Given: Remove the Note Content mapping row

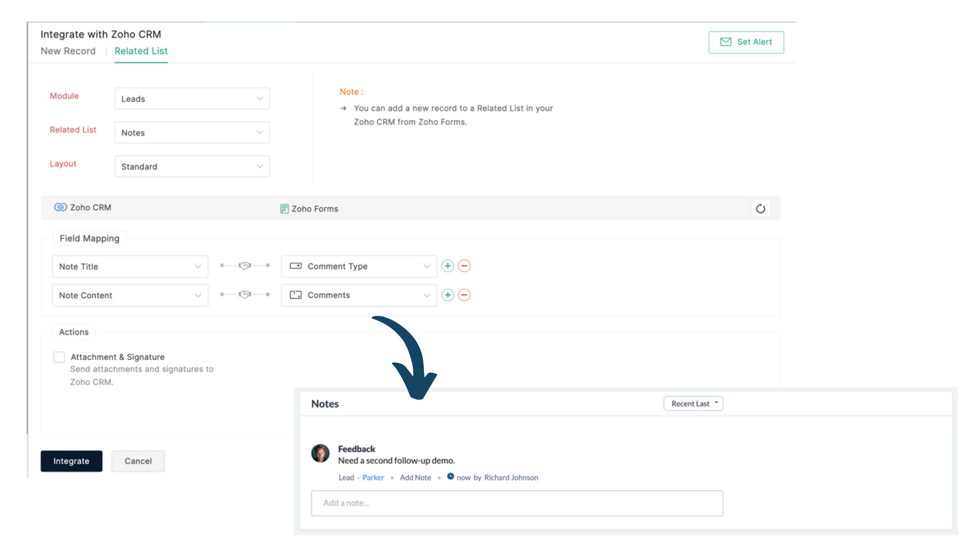Looking at the screenshot, I should (x=464, y=295).
